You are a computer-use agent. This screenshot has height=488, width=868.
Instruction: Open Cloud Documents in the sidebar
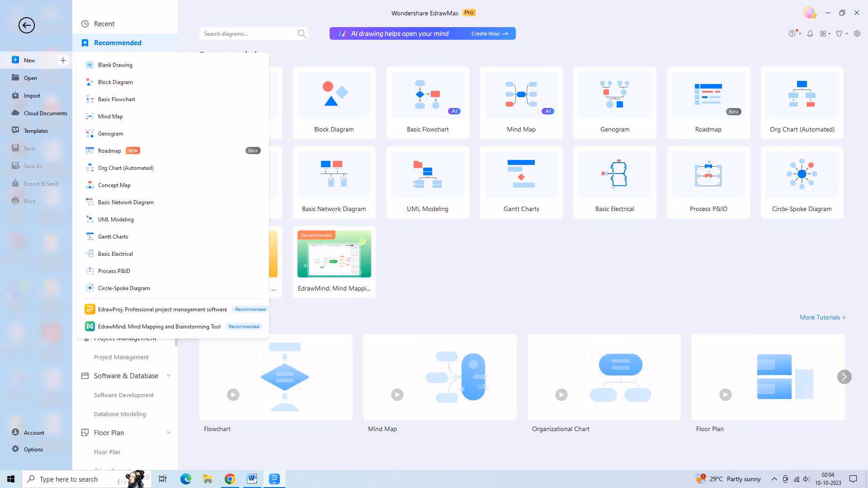coord(45,113)
